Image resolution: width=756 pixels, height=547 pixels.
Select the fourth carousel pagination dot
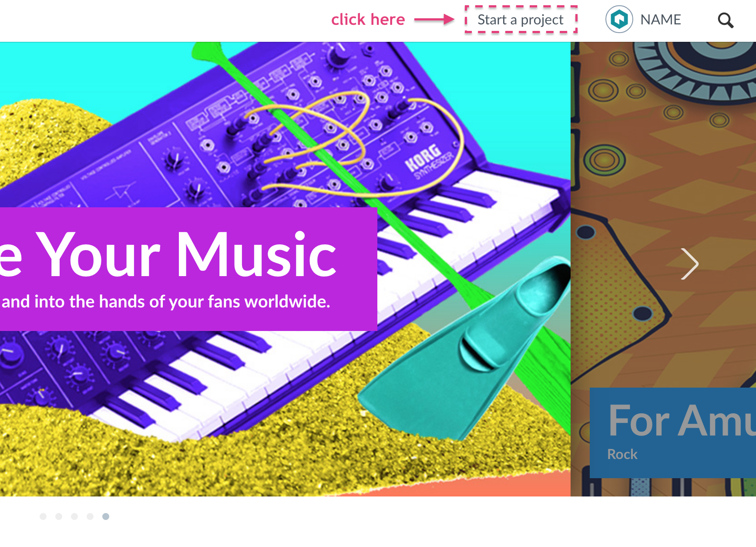coord(90,517)
